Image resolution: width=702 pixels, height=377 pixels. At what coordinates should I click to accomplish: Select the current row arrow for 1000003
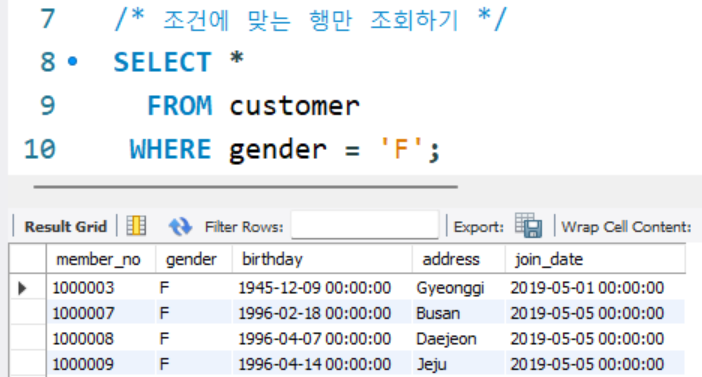pos(22,288)
